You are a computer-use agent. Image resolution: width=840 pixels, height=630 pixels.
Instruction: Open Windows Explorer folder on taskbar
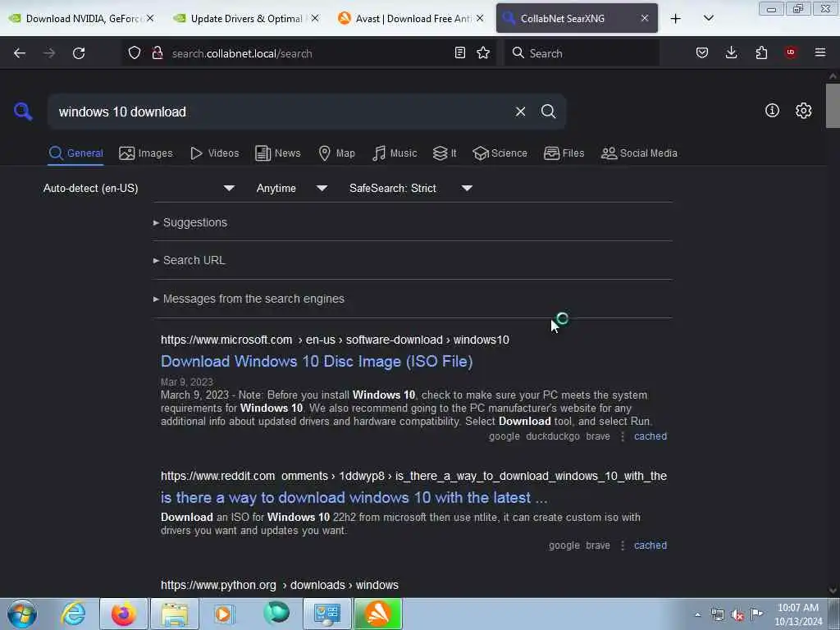(175, 614)
